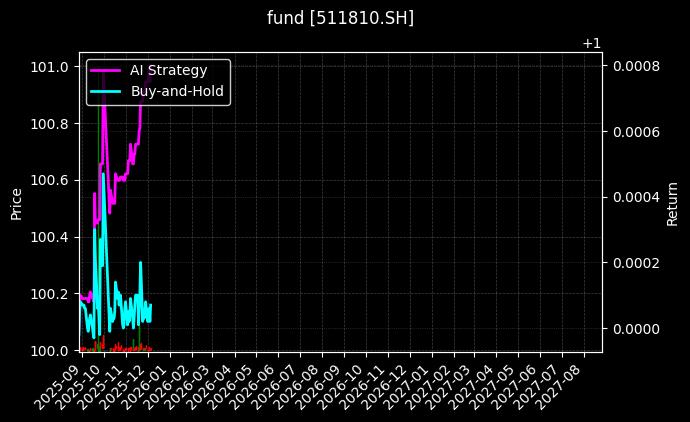Click the 100.2 price tick label

(x=49, y=294)
